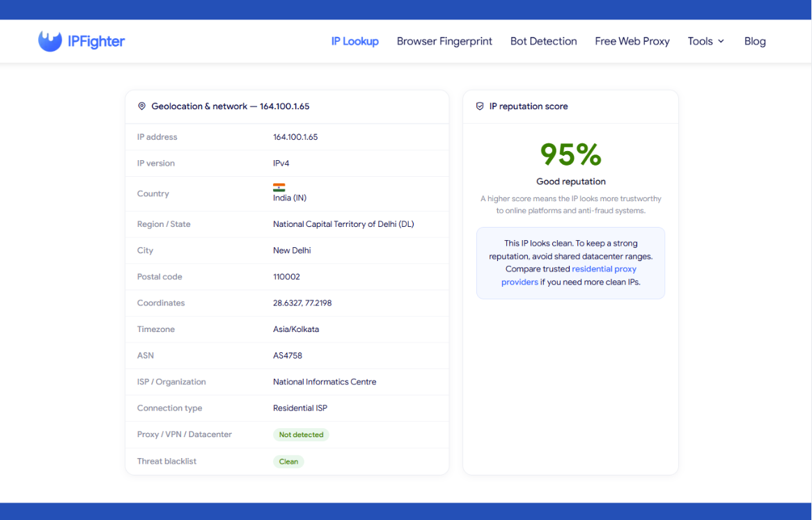
Task: Click the Timezone row label
Action: tap(156, 329)
